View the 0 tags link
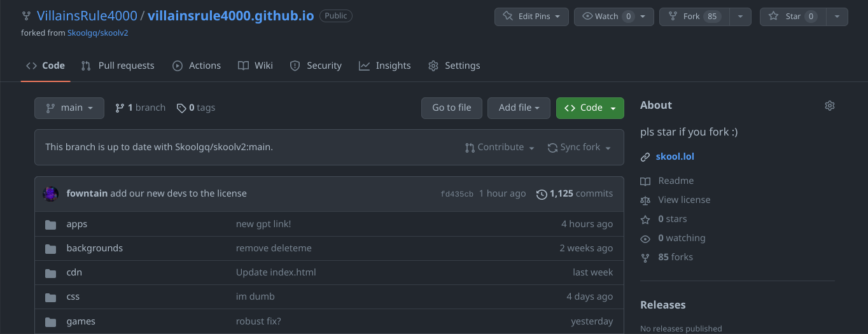The width and height of the screenshot is (868, 334). click(196, 108)
